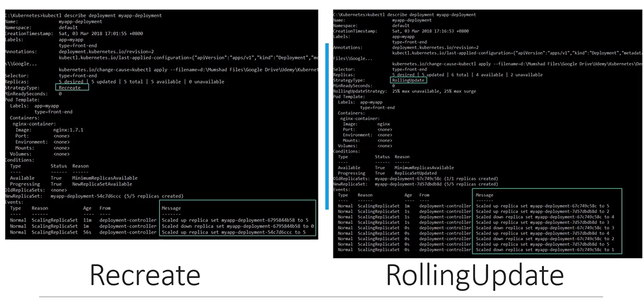644x307 pixels.
Task: Click 'Scaled down replica set' to 0 message
Action: [x=237, y=226]
